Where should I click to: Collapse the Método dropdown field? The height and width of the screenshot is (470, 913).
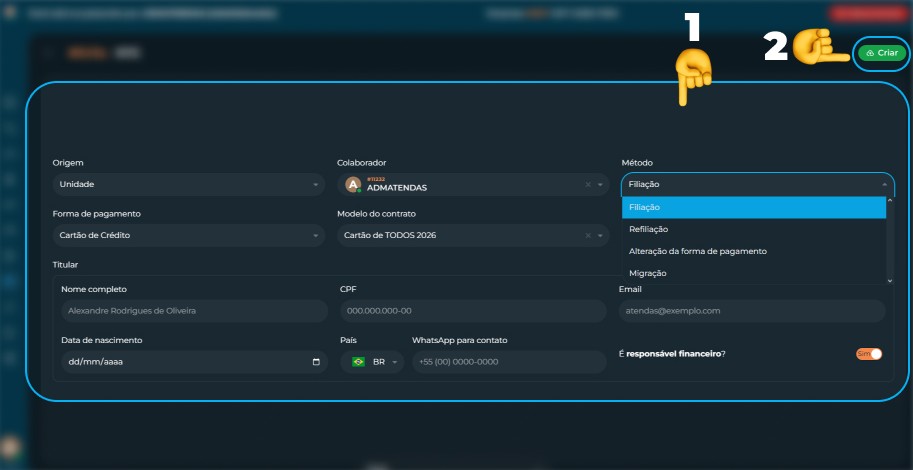[x=758, y=184]
